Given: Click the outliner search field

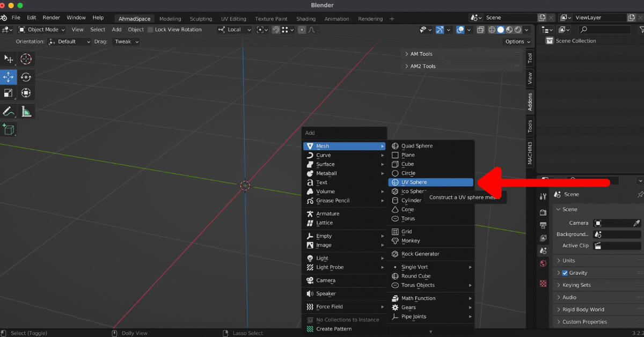Looking at the screenshot, I should (x=604, y=30).
